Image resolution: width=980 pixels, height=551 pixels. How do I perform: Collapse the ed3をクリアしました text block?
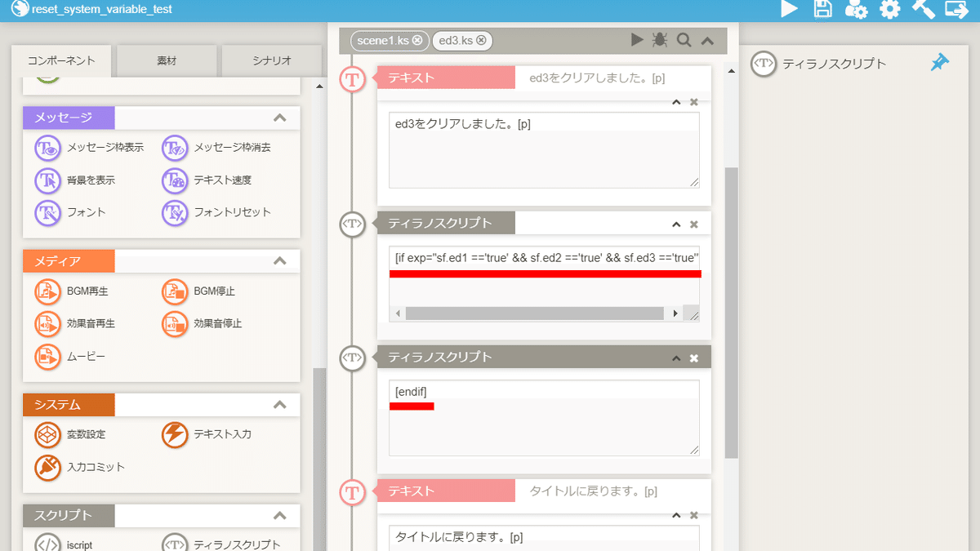pos(676,102)
